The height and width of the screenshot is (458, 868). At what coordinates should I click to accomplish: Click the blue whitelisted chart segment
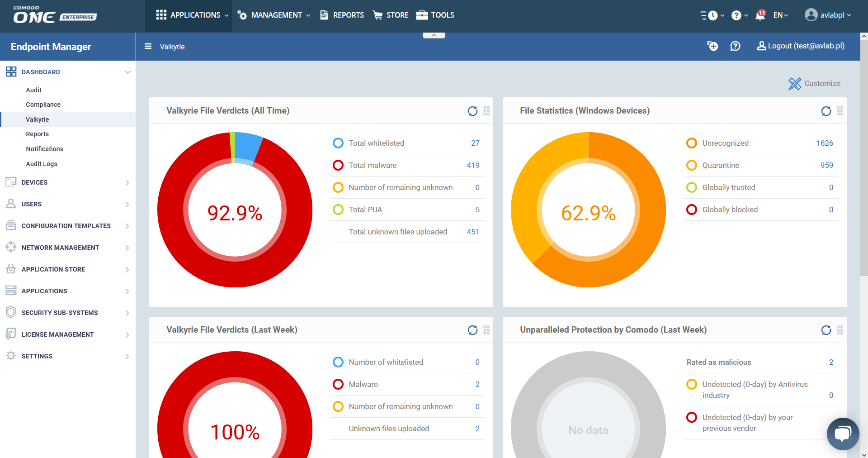tap(248, 147)
